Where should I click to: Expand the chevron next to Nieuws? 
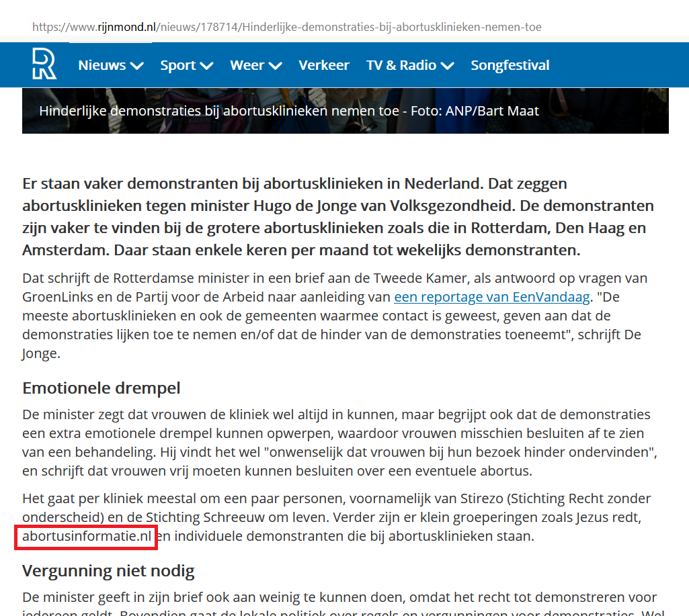[136, 66]
